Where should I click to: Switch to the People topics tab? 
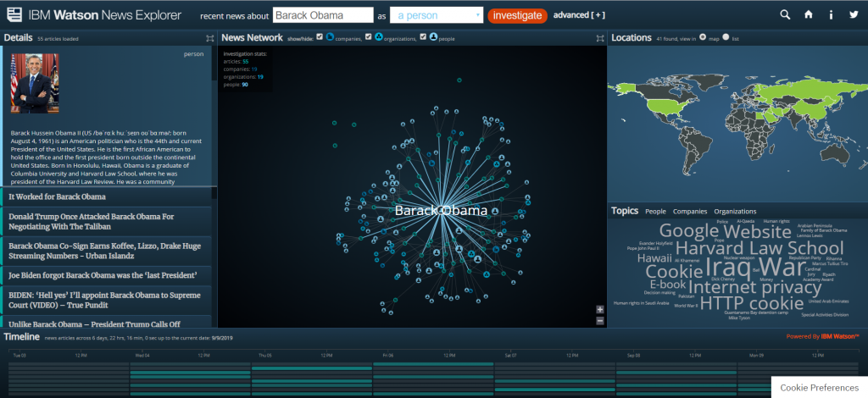click(x=655, y=211)
